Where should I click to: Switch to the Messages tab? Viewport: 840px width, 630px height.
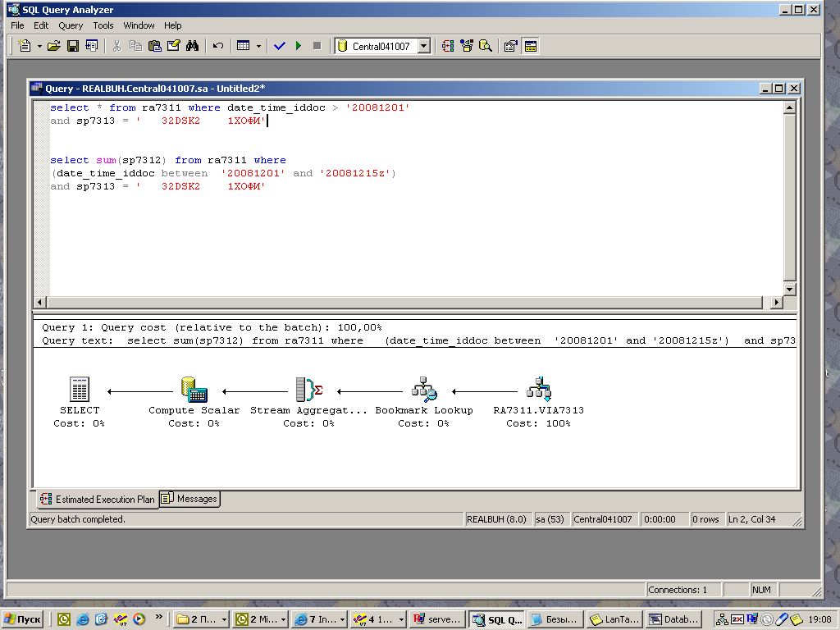[x=189, y=499]
